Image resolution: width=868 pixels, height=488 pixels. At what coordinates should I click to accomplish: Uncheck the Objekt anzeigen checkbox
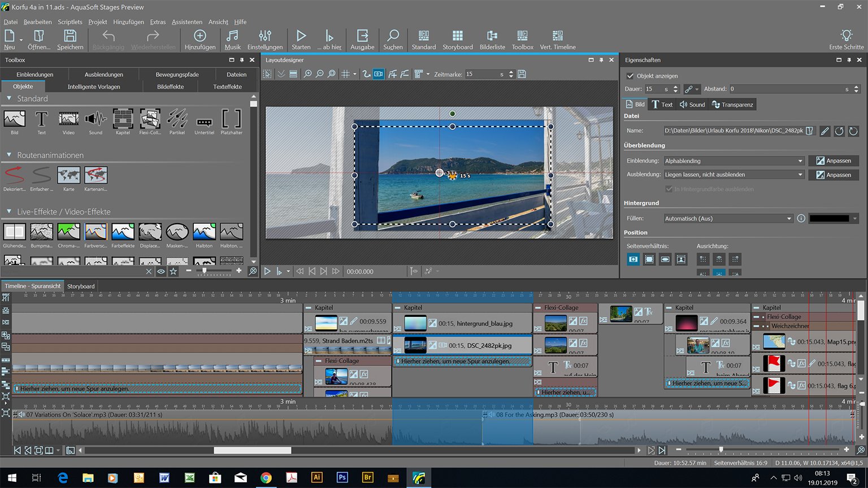(x=631, y=76)
